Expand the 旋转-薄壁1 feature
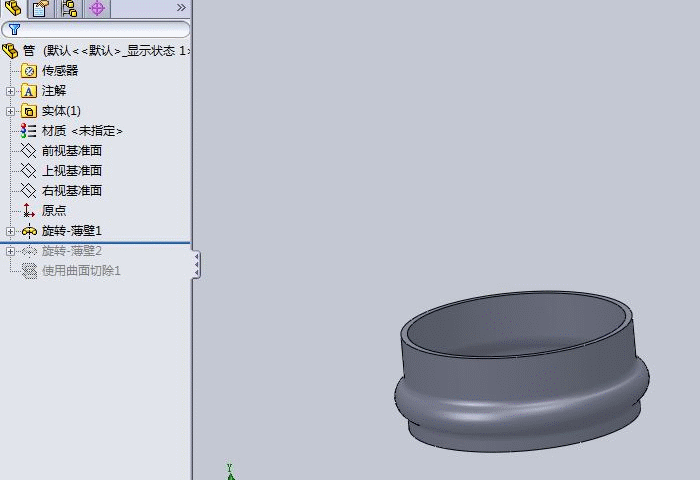The width and height of the screenshot is (700, 480). (x=10, y=231)
